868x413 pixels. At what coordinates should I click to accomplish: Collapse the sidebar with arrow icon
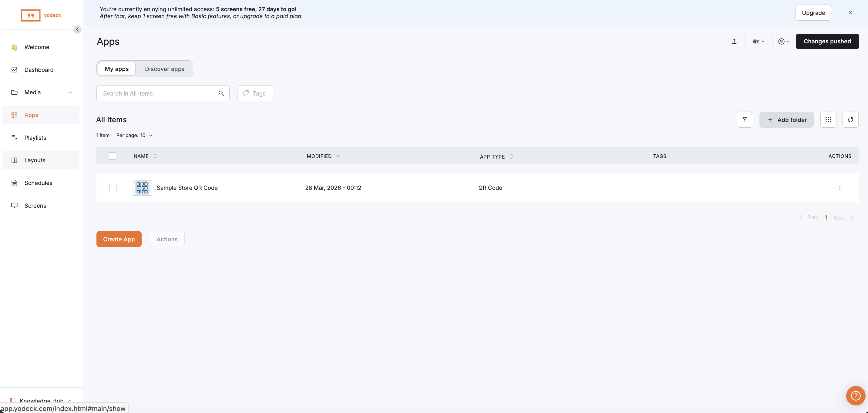coord(77,30)
